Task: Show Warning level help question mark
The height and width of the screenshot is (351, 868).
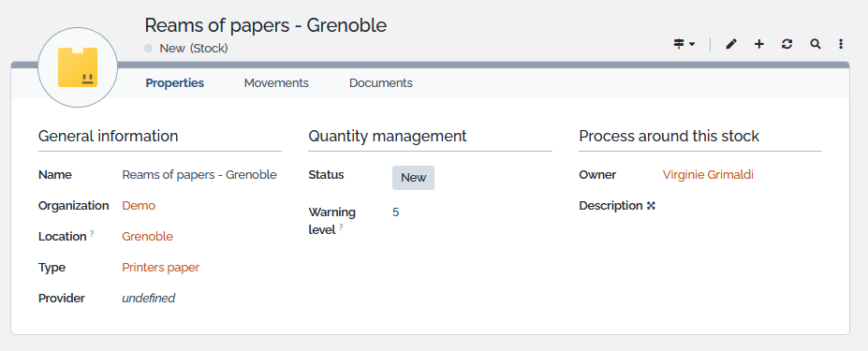Action: 341,227
